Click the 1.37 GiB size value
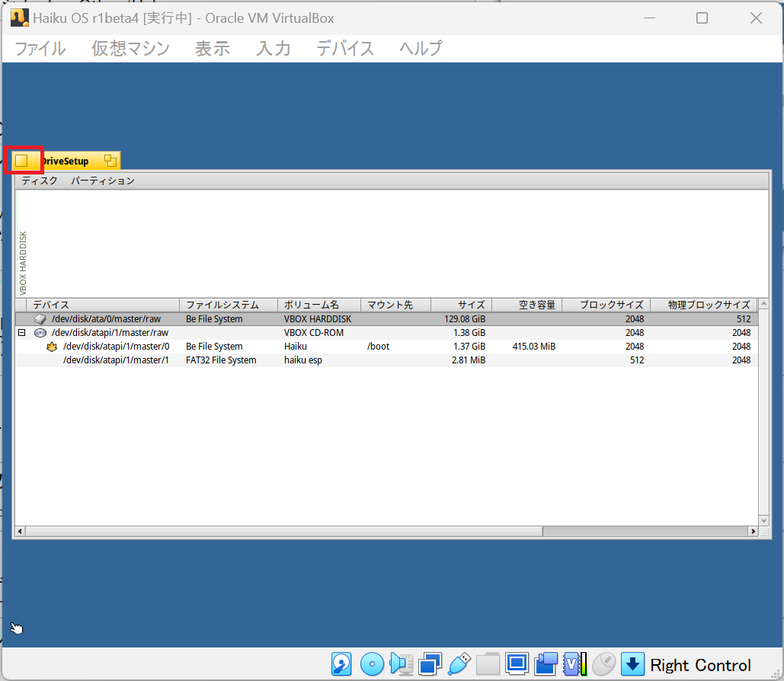784x681 pixels. click(469, 346)
